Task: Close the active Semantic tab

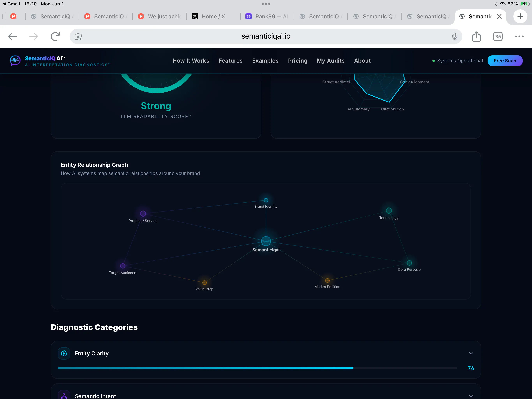Action: (x=499, y=16)
